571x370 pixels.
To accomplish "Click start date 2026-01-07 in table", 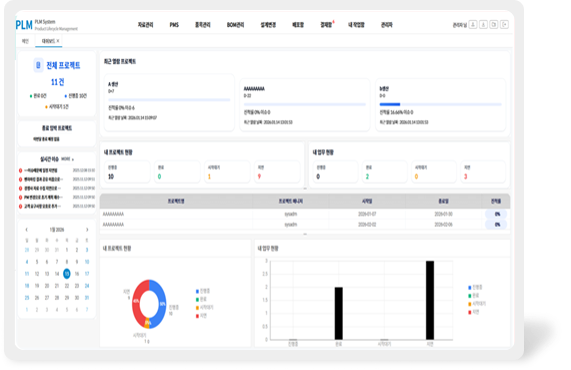I will 367,214.
